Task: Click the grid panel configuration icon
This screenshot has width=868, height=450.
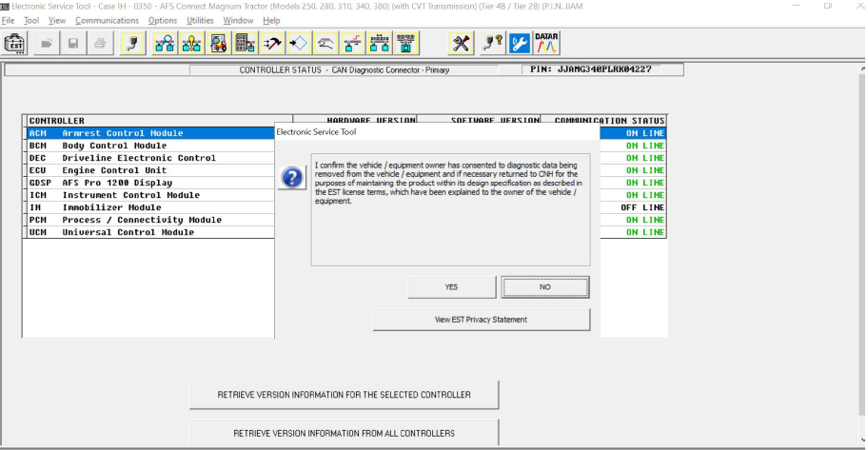Action: coord(246,43)
